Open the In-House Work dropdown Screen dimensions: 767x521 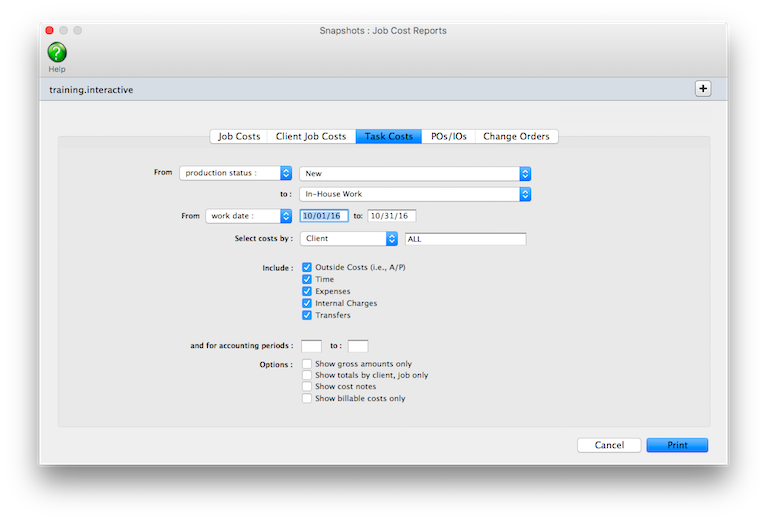[415, 194]
